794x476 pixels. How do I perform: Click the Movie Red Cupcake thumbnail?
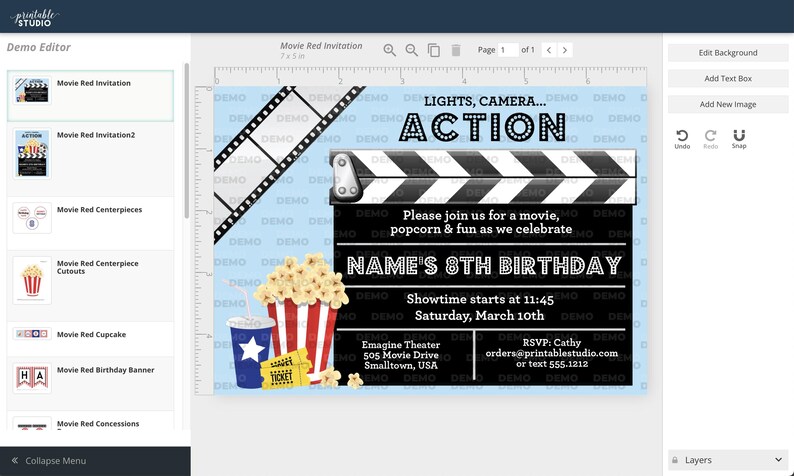[x=32, y=334]
